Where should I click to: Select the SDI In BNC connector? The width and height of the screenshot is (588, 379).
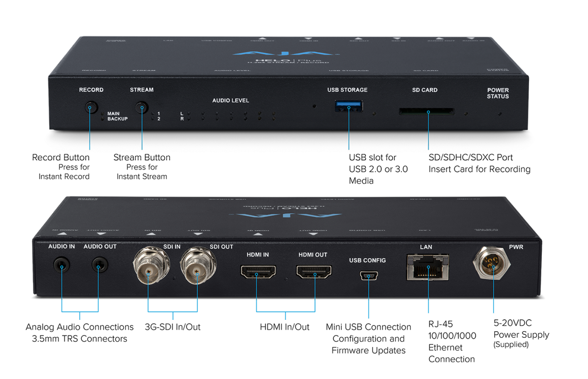coord(150,266)
